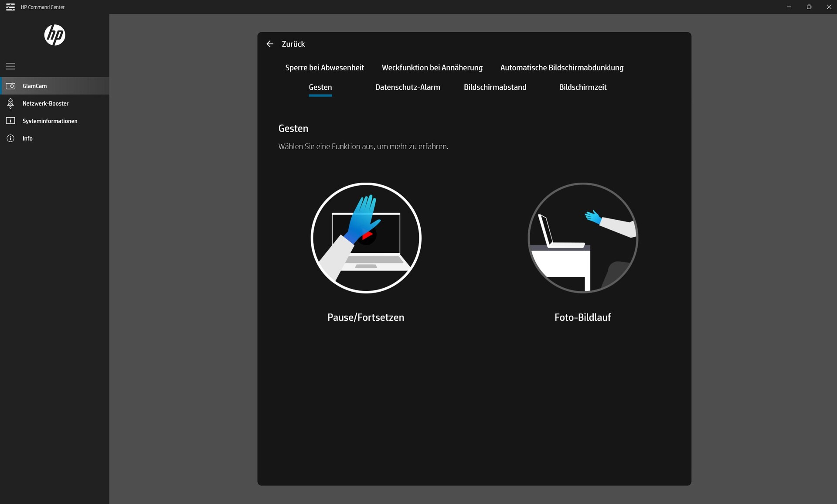
Task: Go to Bildschirmzeit tab
Action: [x=582, y=87]
